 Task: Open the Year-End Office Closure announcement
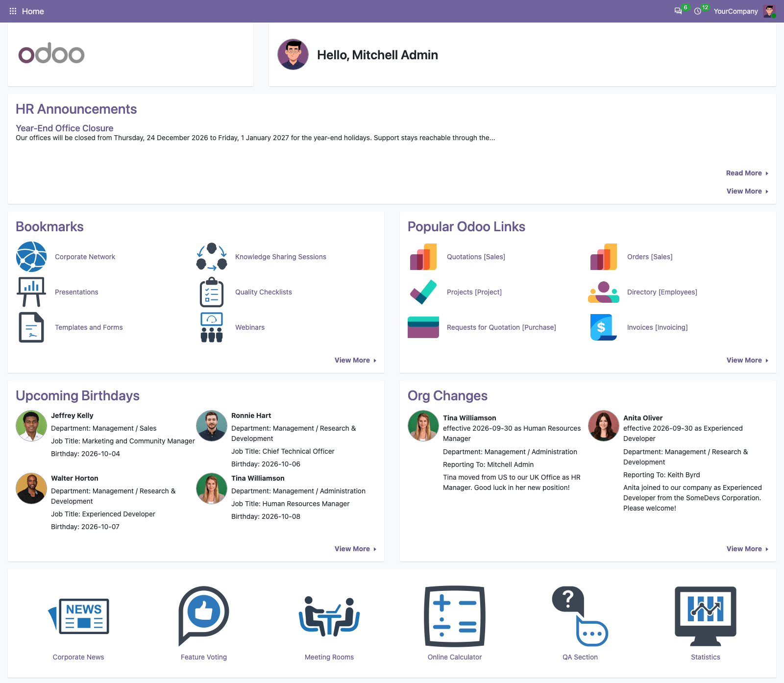click(64, 128)
